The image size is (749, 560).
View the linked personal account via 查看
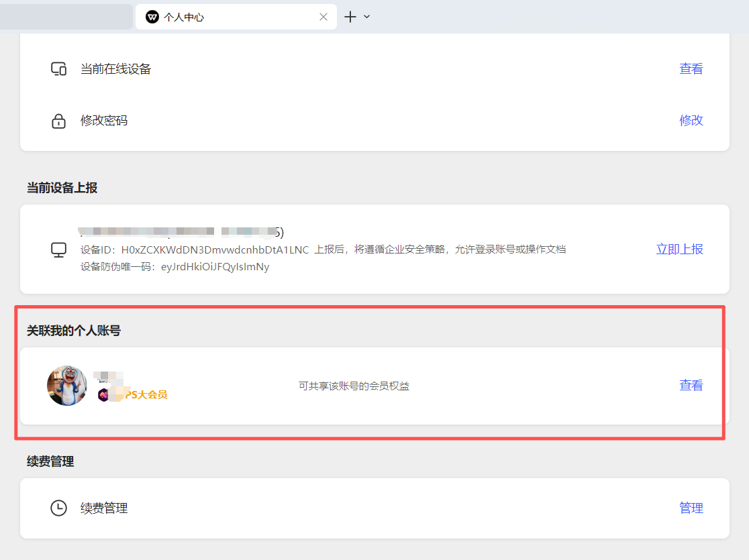(x=691, y=385)
